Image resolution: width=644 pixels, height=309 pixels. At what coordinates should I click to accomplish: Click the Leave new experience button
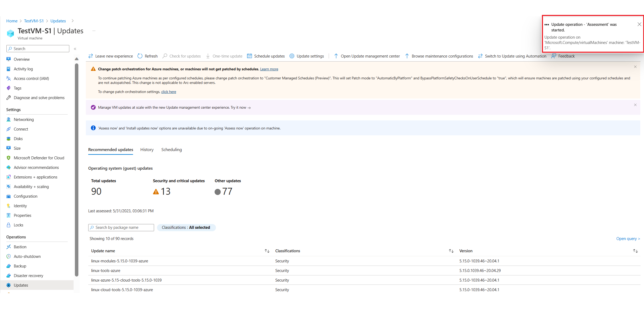tap(110, 56)
